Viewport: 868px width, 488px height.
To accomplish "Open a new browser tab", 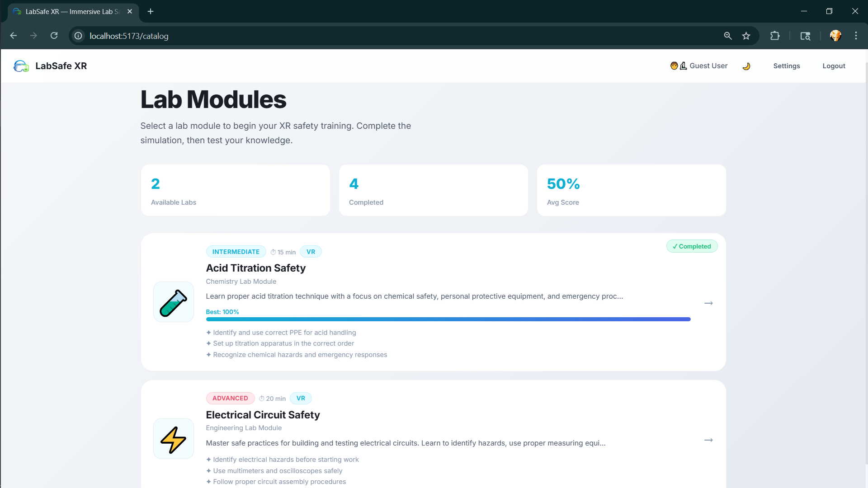I will click(151, 11).
